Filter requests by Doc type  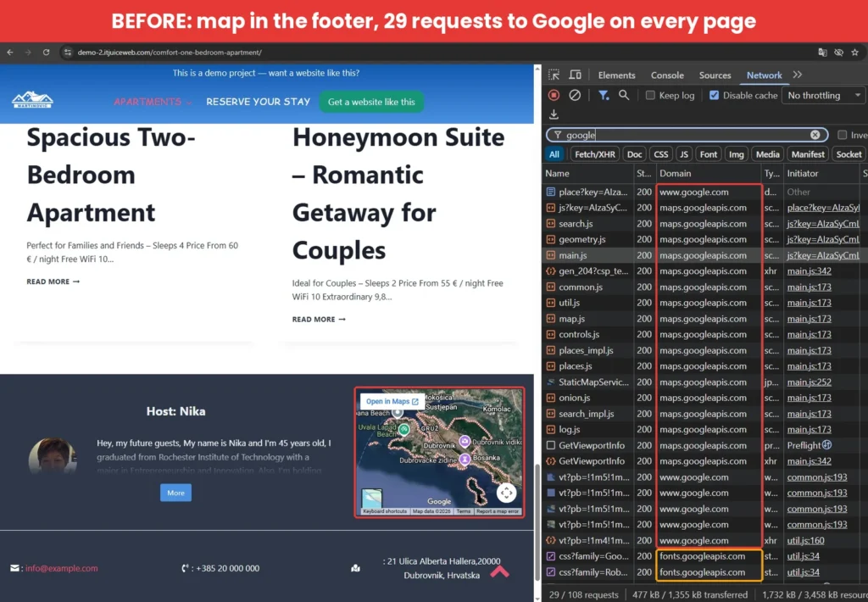tap(634, 154)
